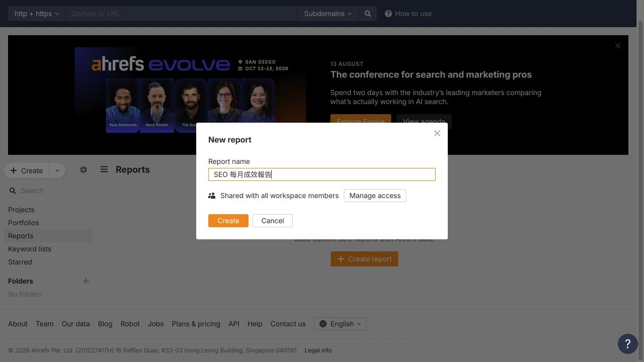Expand the Subdomains mode dropdown
This screenshot has width=644, height=362.
(x=328, y=14)
